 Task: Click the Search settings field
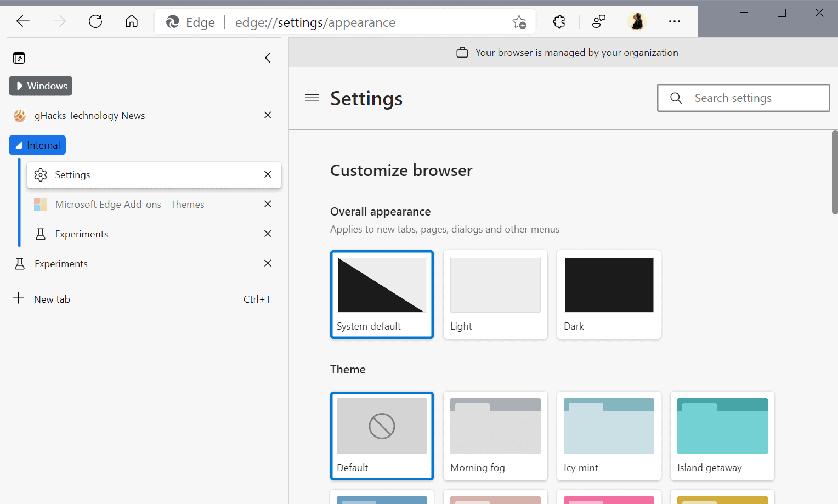743,98
